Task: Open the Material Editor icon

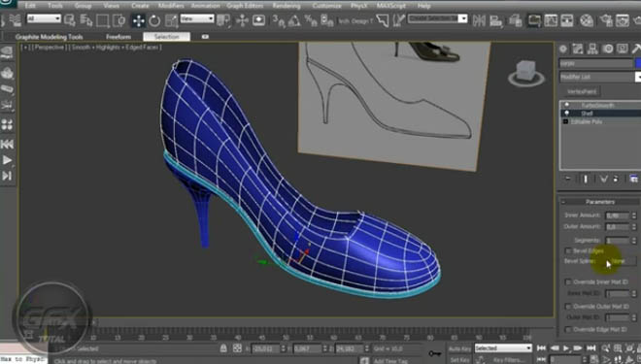Action: pyautogui.click(x=587, y=20)
